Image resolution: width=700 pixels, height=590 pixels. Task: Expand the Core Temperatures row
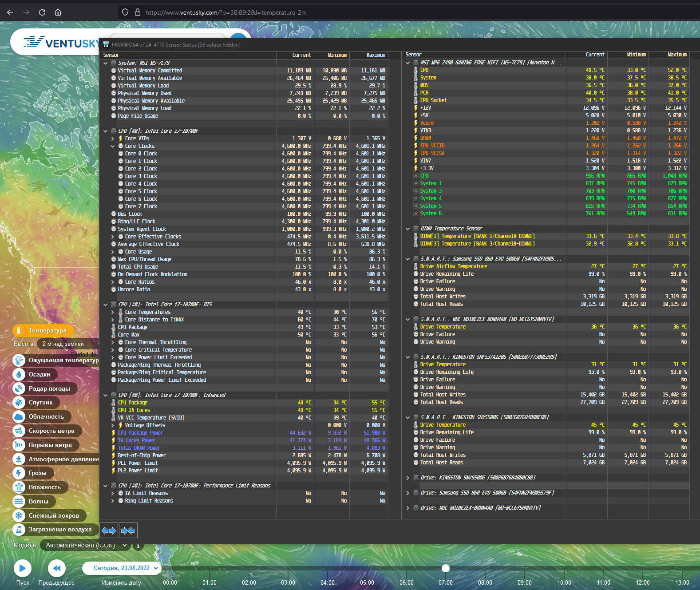[113, 312]
